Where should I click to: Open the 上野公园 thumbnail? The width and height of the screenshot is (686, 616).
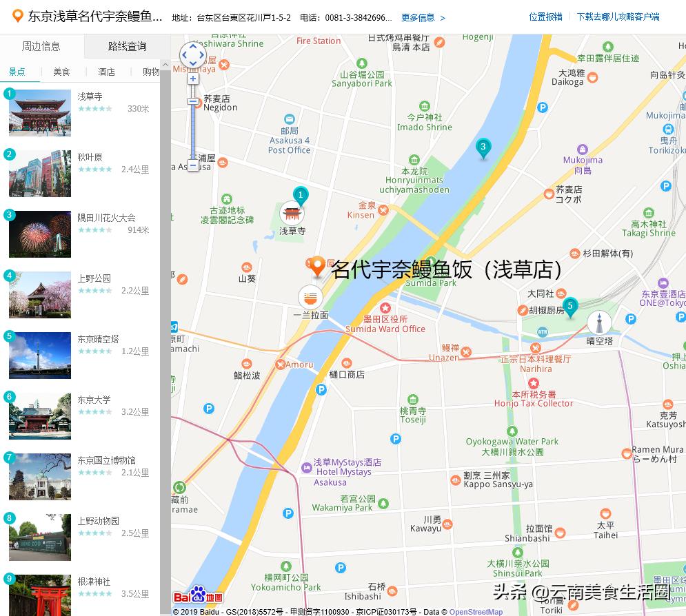40,295
